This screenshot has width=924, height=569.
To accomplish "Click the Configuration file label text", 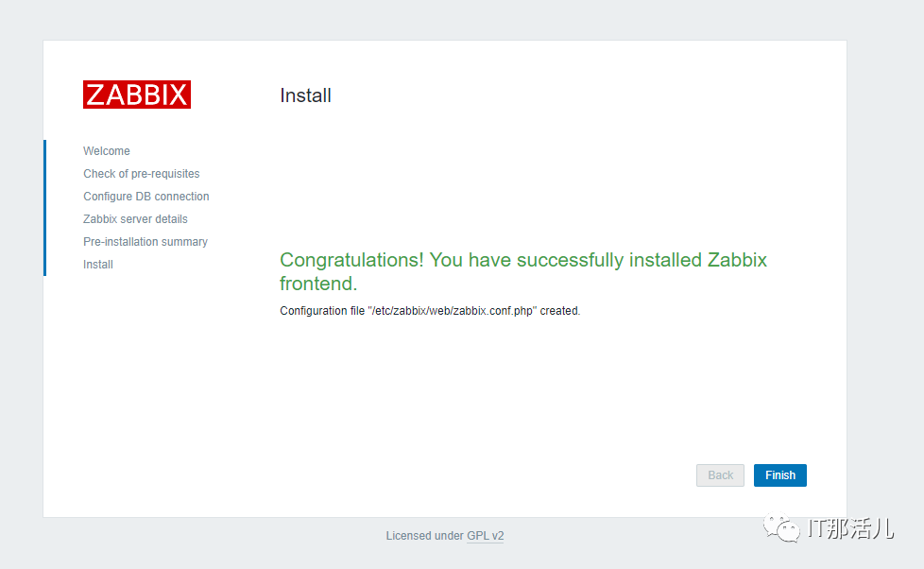I will [x=322, y=311].
